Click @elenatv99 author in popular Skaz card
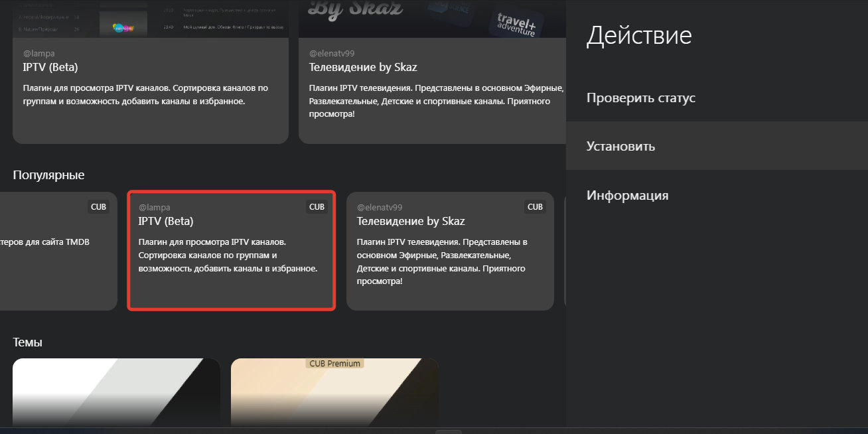Viewport: 868px width, 434px height. click(380, 208)
